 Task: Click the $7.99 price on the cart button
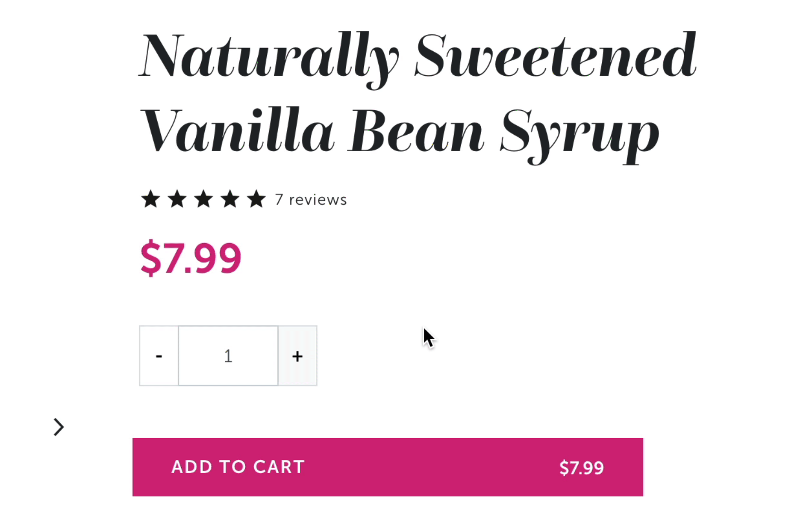coord(581,468)
